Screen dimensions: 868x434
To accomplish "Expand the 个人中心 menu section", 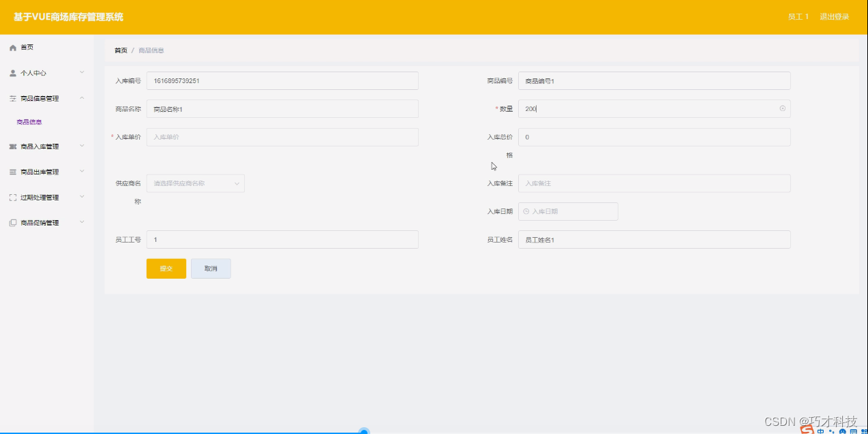I will (x=46, y=72).
